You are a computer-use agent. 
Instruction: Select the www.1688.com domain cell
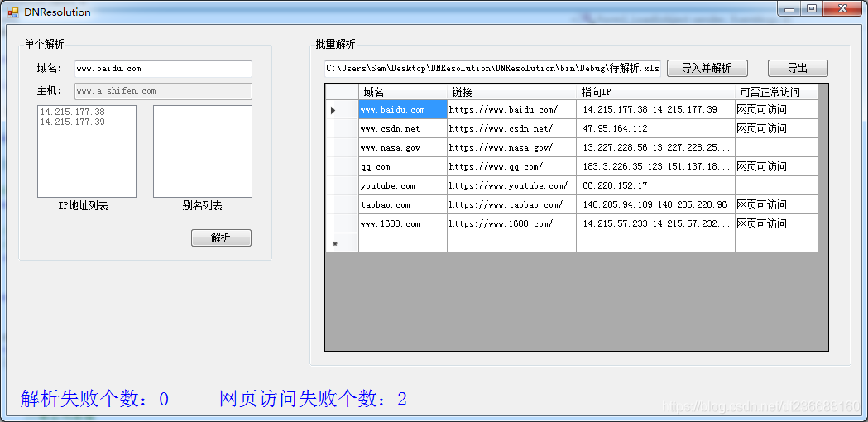(403, 223)
